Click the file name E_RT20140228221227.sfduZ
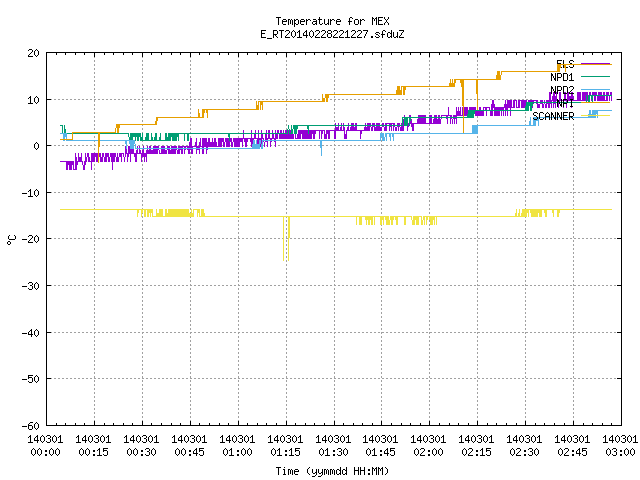The width and height of the screenshot is (640, 480). pos(332,34)
